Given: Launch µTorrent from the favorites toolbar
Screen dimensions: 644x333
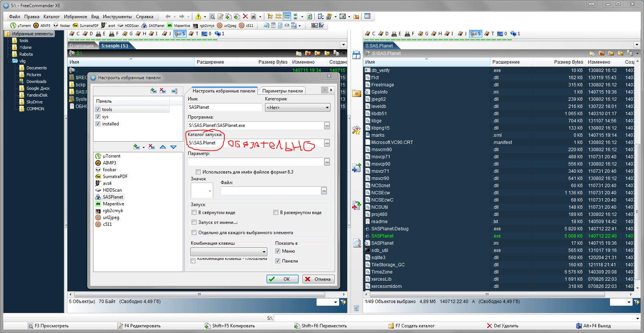Looking at the screenshot, I should point(21,26).
